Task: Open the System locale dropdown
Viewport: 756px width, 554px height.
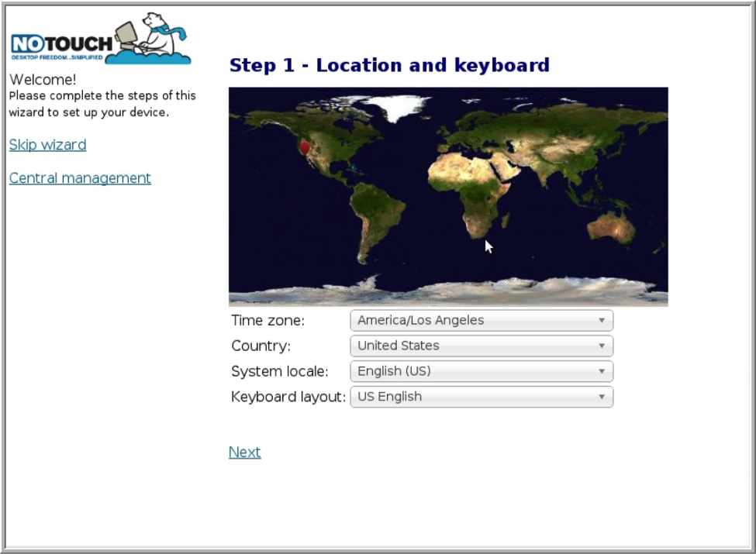Action: (482, 371)
